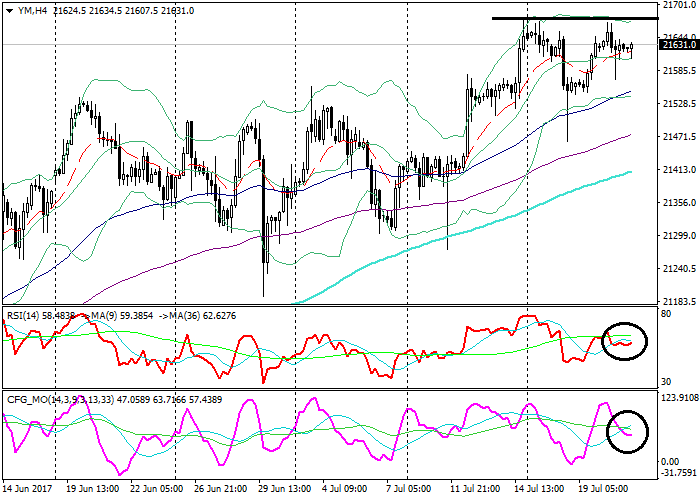Click the 21528.5 price axis label
This screenshot has height=500, width=700.
pos(679,104)
